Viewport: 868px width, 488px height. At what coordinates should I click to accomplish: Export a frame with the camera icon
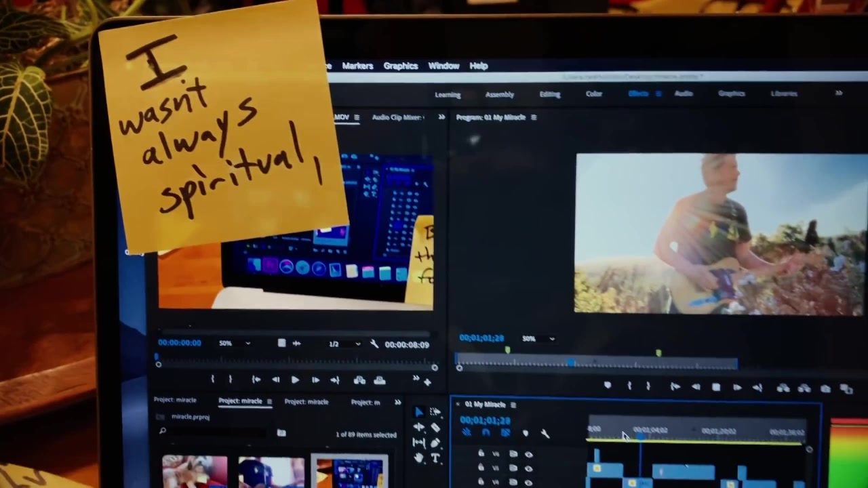[825, 389]
